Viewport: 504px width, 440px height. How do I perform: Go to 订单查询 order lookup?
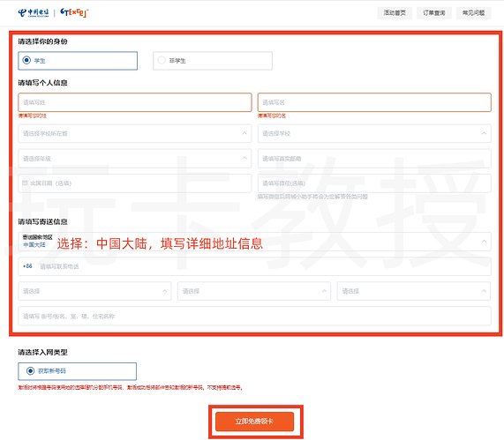pyautogui.click(x=434, y=13)
